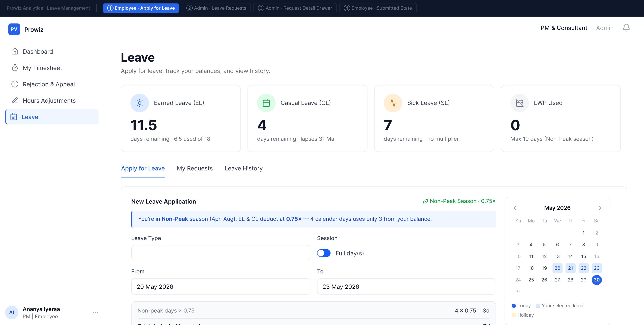644x325 pixels.
Task: Click the Today blue legend dot
Action: (x=514, y=306)
